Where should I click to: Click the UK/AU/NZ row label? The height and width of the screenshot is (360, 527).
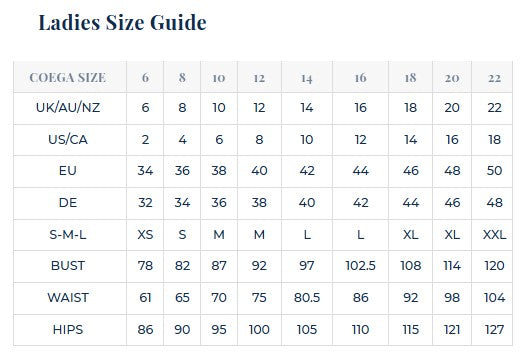click(68, 108)
